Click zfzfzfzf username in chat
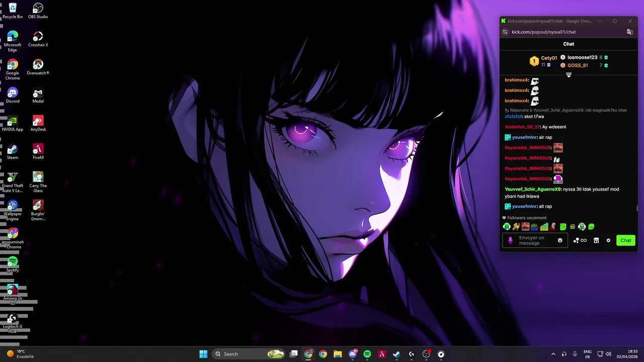The image size is (644, 362). click(513, 117)
